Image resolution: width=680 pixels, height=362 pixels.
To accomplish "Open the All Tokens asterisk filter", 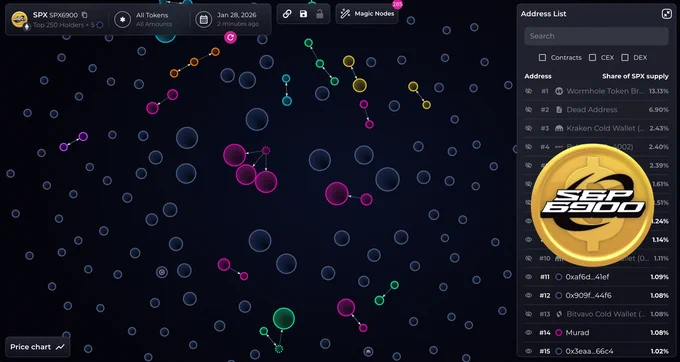I will click(122, 20).
